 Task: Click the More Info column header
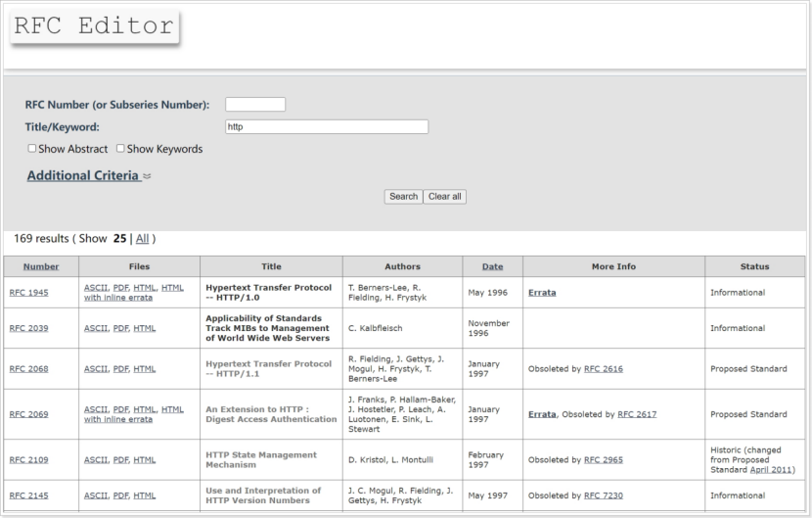(613, 266)
